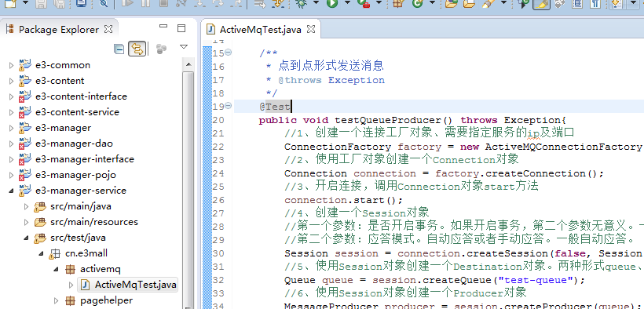The height and width of the screenshot is (309, 644).
Task: Click the Save All icon
Action: coord(60,3)
